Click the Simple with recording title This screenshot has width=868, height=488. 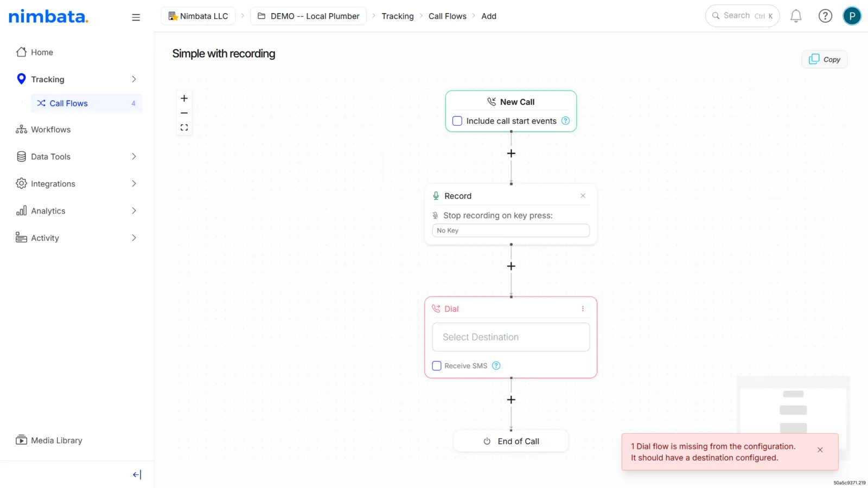point(224,54)
